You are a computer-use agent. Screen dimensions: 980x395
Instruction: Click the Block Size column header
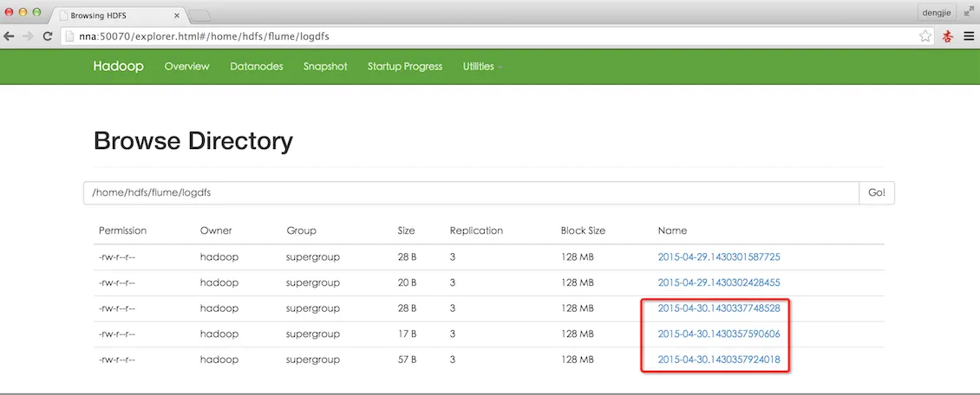583,230
